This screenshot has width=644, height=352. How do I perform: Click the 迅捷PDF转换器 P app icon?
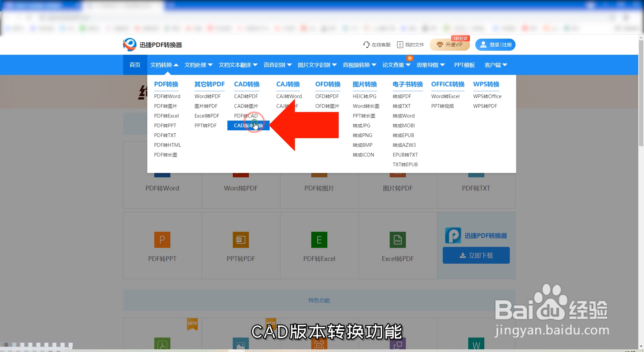[x=453, y=235]
